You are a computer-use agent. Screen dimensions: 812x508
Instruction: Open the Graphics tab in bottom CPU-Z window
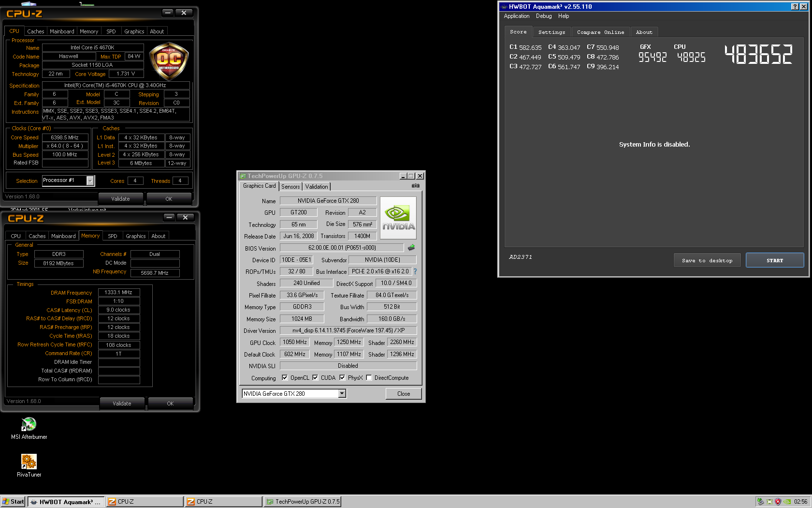136,236
